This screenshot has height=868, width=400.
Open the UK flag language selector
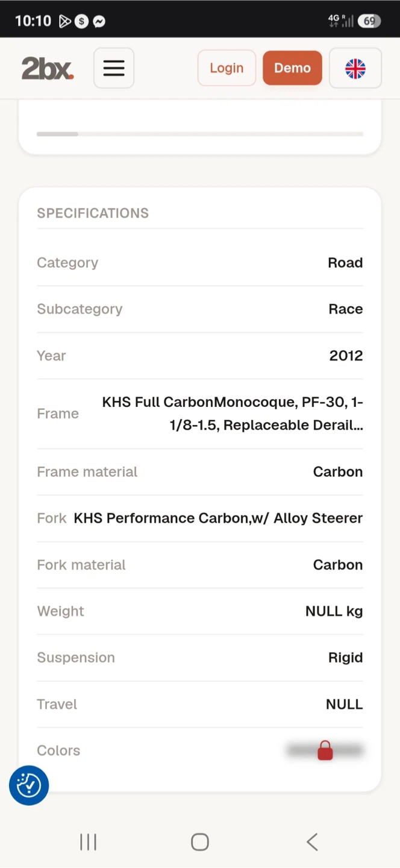click(x=355, y=68)
